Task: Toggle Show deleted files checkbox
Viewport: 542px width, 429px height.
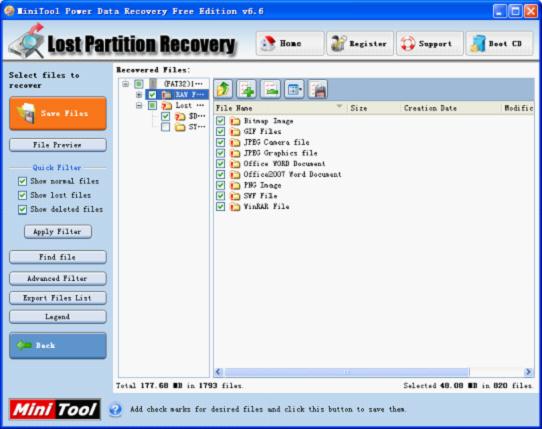Action: coord(22,209)
